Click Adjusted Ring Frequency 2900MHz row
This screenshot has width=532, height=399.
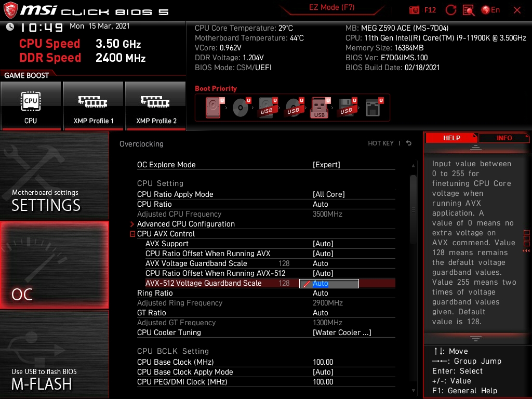266,303
